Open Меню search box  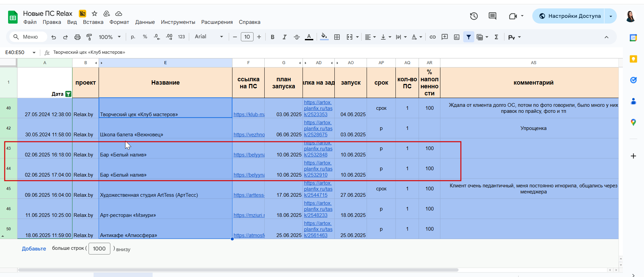point(28,37)
